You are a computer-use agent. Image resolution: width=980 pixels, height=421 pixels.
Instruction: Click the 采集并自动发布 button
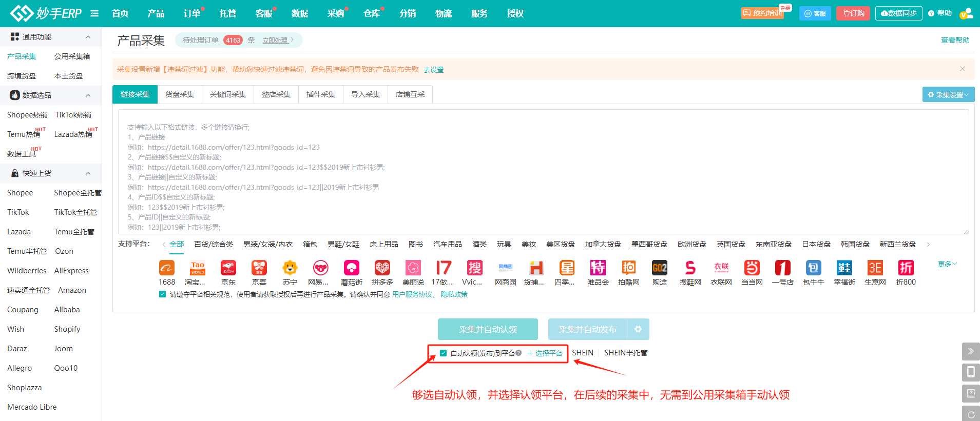(587, 329)
